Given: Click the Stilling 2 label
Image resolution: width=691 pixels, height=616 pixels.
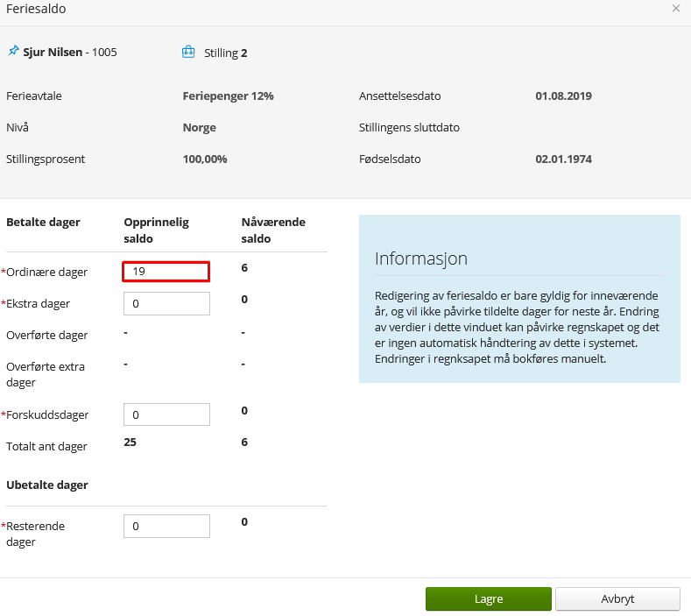Looking at the screenshot, I should pos(225,53).
